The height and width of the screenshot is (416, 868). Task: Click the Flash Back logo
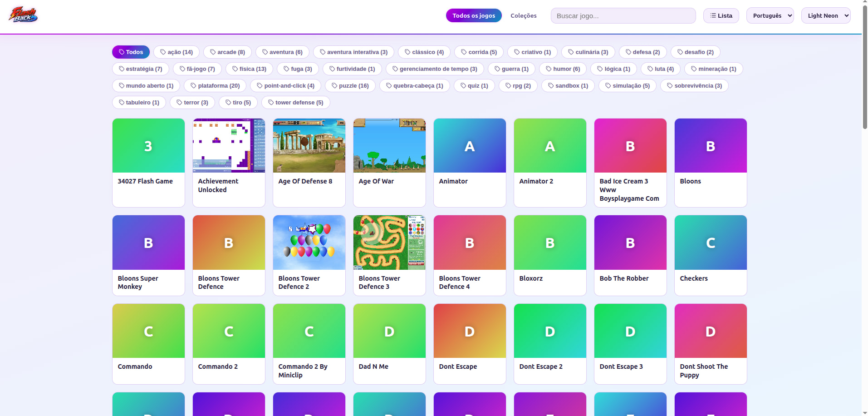(x=23, y=15)
